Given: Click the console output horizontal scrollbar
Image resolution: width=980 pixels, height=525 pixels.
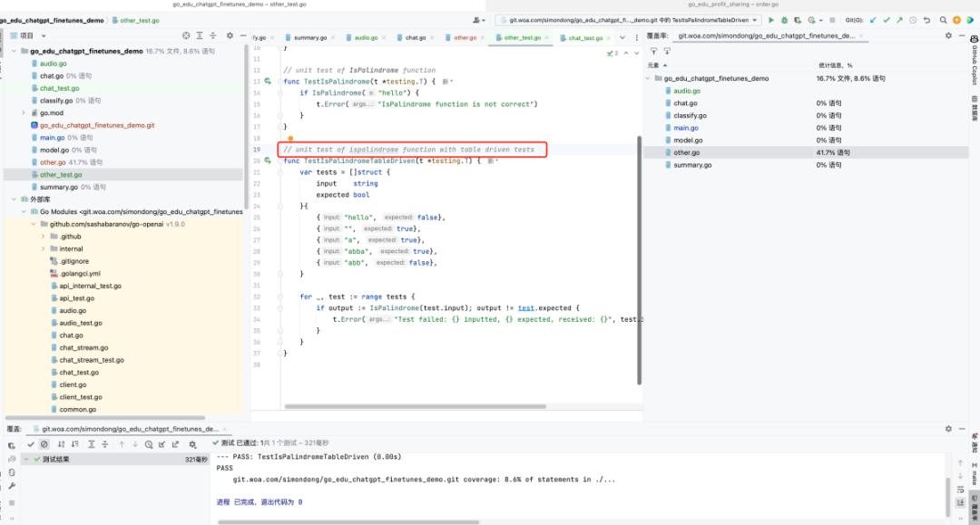Looking at the screenshot, I should 348,522.
